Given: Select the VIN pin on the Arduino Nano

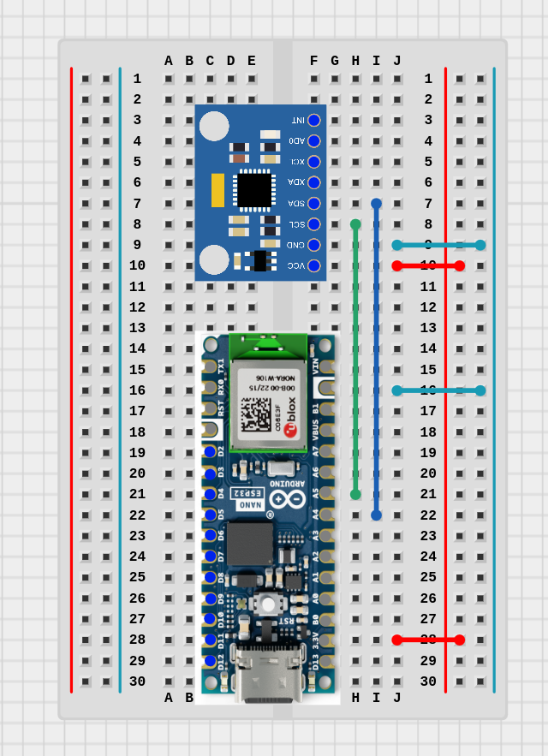Looking at the screenshot, I should 326,366.
